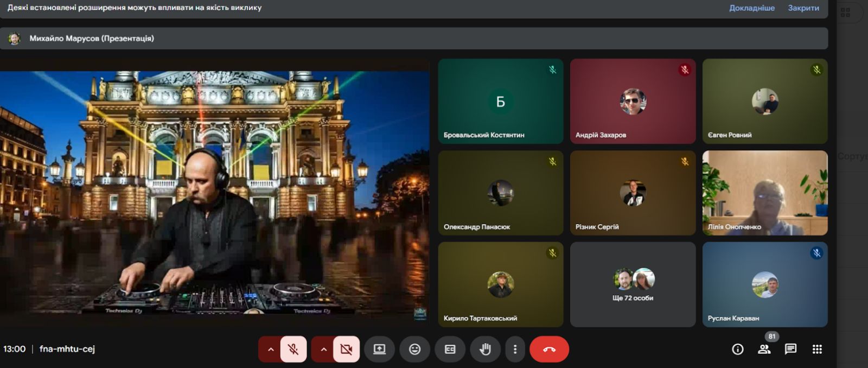Raise hand in the meeting
868x368 pixels.
pyautogui.click(x=485, y=349)
